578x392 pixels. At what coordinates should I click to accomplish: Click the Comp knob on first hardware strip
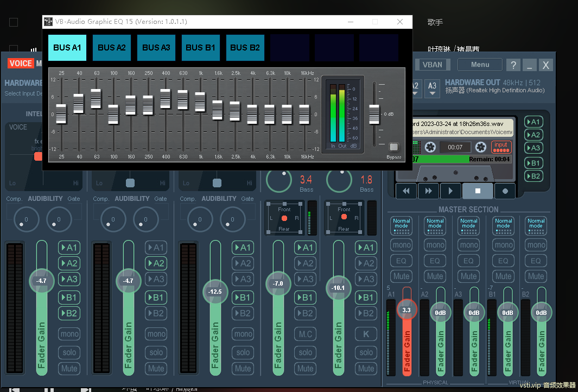point(27,219)
